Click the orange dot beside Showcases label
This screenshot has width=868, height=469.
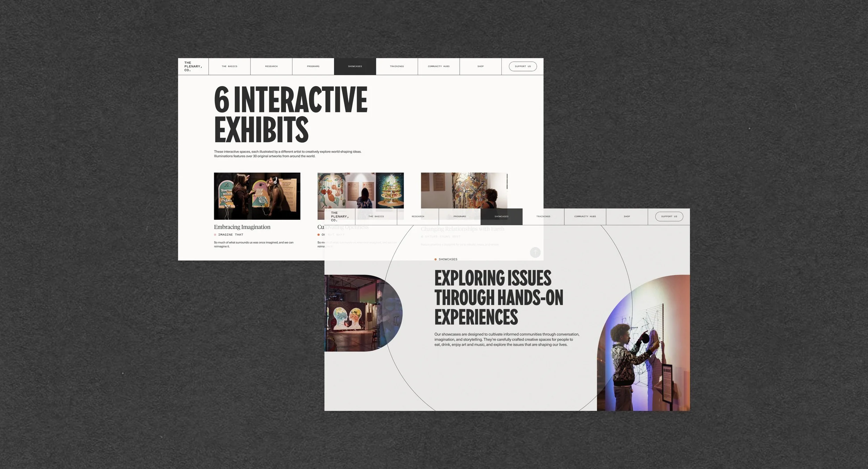pyautogui.click(x=435, y=259)
